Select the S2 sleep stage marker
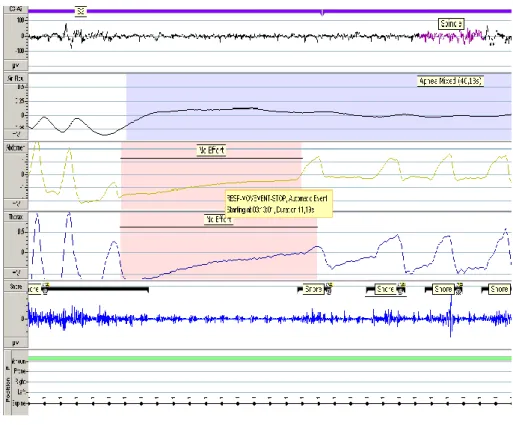The image size is (513, 425). pos(80,11)
